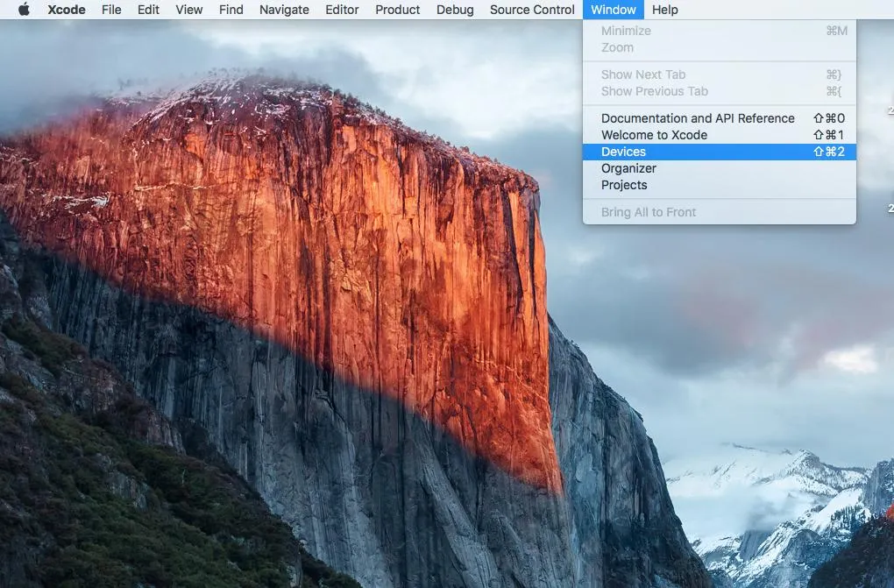Choose Documentation and API Reference

719,118
